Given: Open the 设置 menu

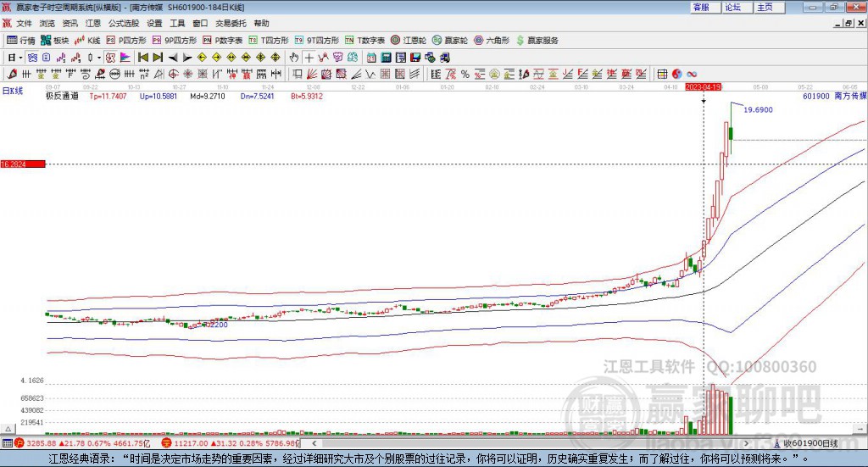Looking at the screenshot, I should (154, 23).
